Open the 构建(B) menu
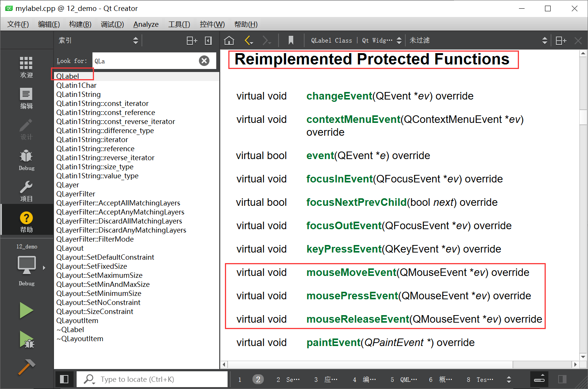This screenshot has height=389, width=588. pos(80,24)
